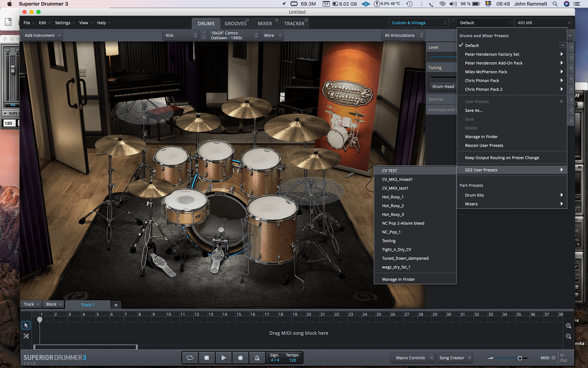Select the scissors cut tool
The height and width of the screenshot is (368, 588).
26,336
